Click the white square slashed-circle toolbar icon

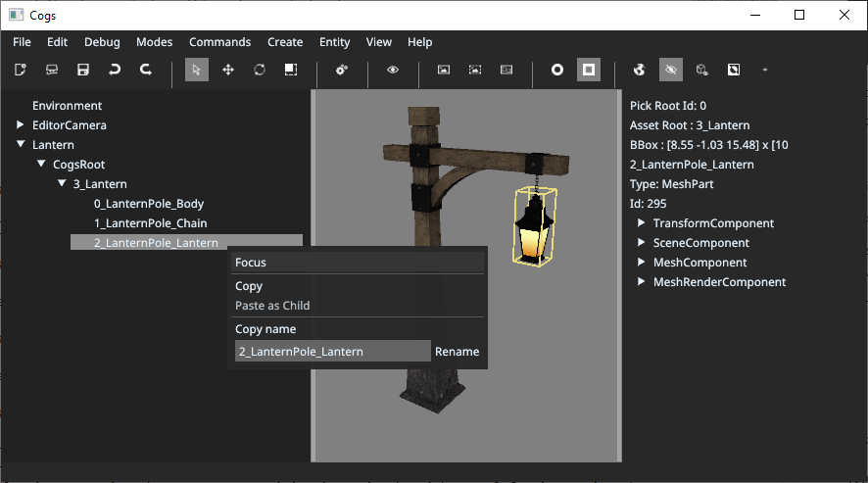(734, 70)
